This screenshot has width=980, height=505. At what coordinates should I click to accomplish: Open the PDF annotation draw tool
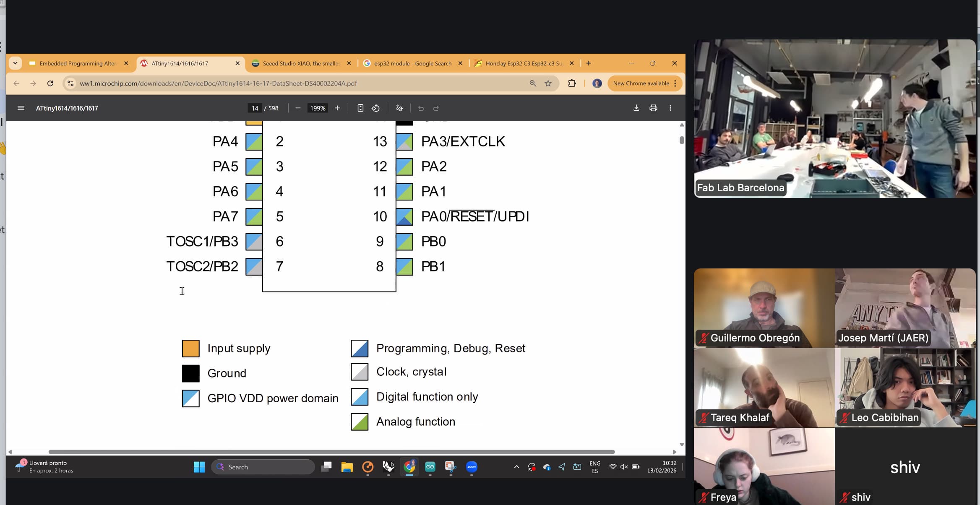(399, 108)
